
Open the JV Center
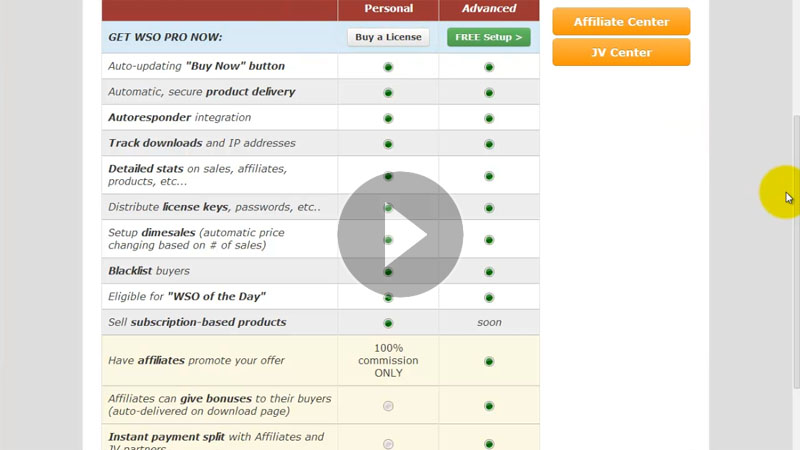pyautogui.click(x=621, y=52)
